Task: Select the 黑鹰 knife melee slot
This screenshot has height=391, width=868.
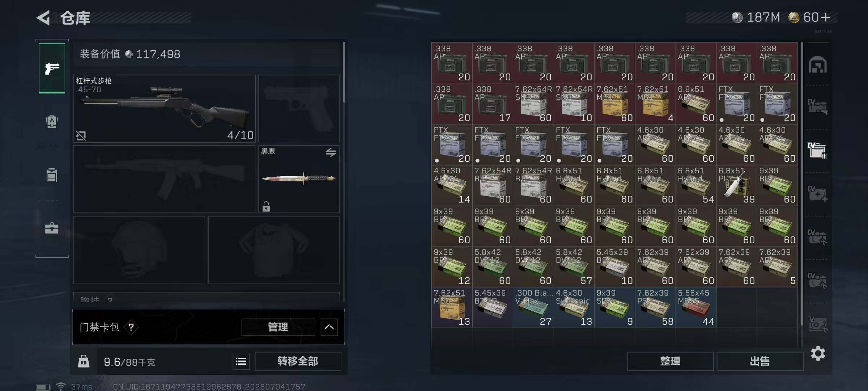Action: (299, 179)
